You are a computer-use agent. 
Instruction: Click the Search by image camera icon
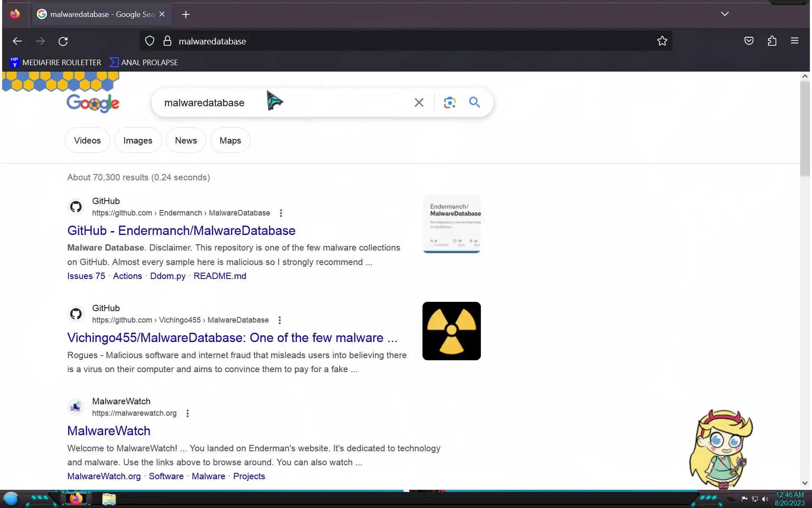coord(450,102)
